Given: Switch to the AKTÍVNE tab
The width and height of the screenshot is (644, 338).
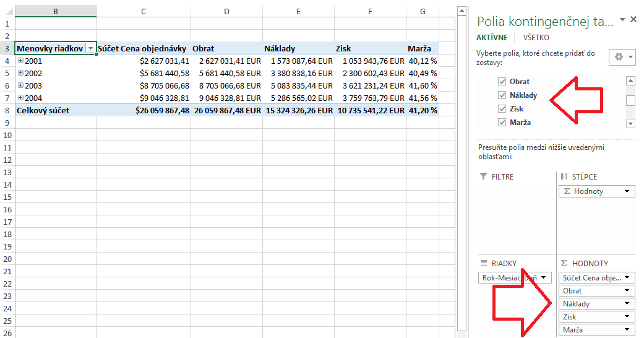Looking at the screenshot, I should 492,37.
